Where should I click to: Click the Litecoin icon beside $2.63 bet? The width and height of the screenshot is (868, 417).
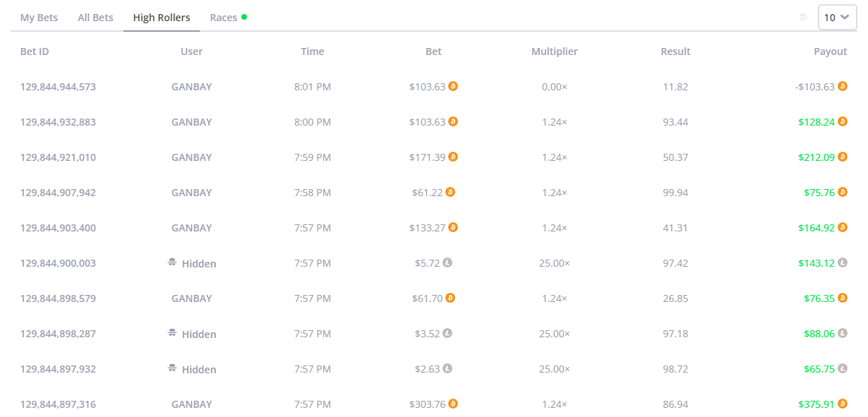447,368
